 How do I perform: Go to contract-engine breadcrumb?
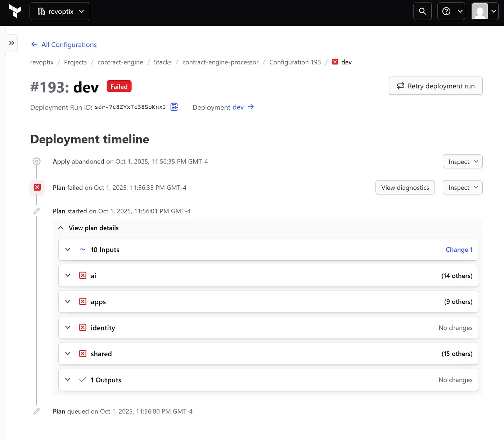(120, 62)
